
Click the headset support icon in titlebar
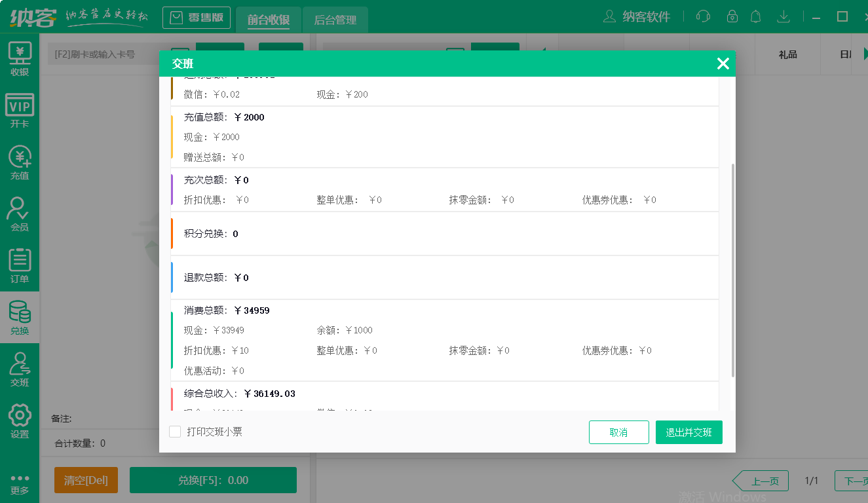(x=703, y=16)
